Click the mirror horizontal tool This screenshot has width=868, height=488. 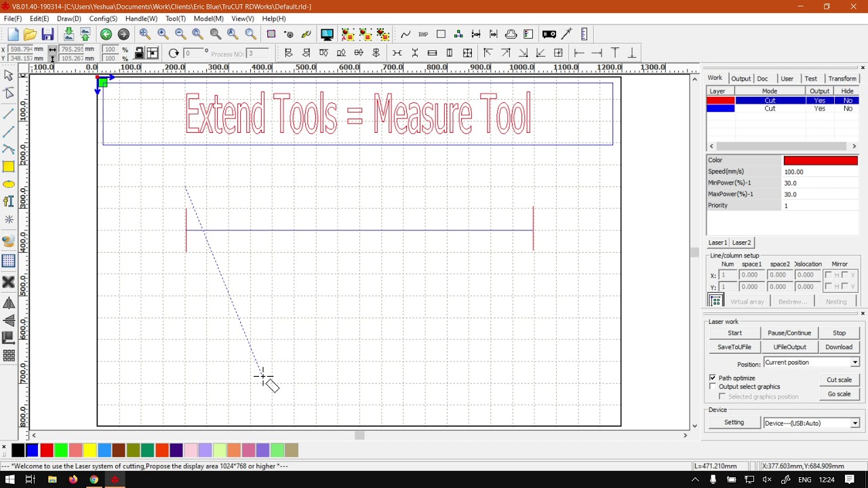(9, 303)
